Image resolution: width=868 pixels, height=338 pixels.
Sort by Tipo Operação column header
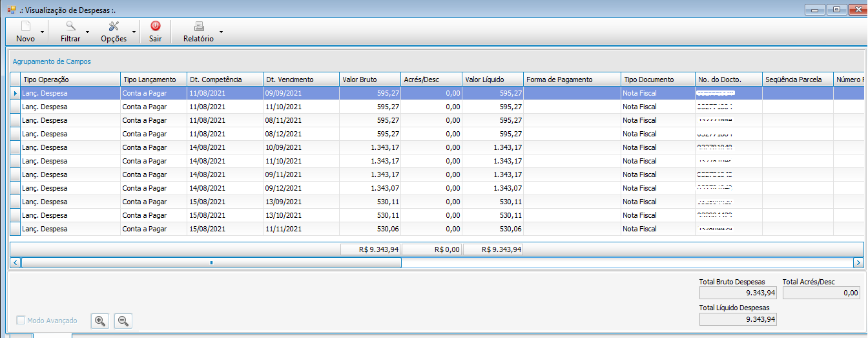click(x=70, y=79)
